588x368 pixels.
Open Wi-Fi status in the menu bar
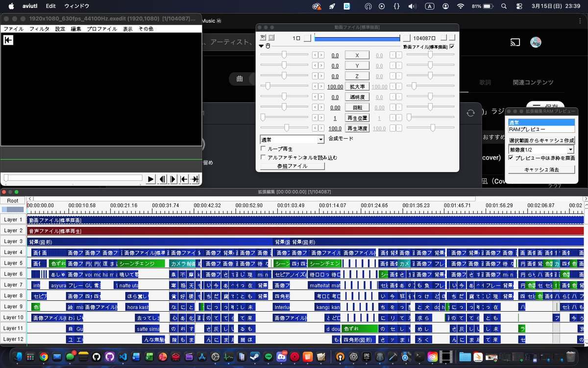[x=460, y=6]
